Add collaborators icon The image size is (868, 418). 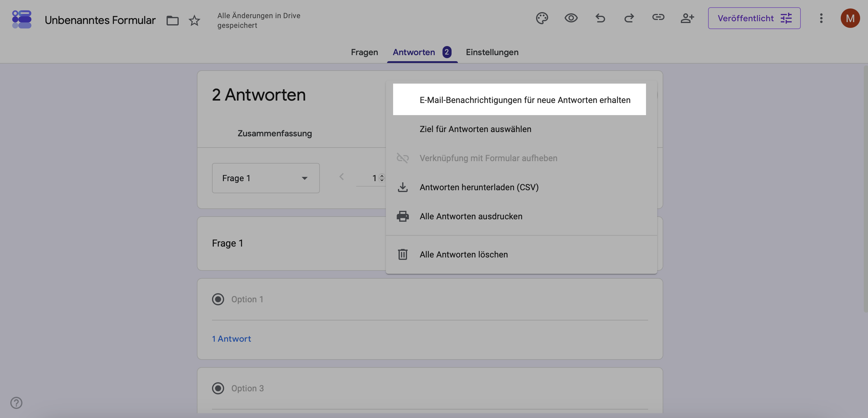[x=687, y=18]
